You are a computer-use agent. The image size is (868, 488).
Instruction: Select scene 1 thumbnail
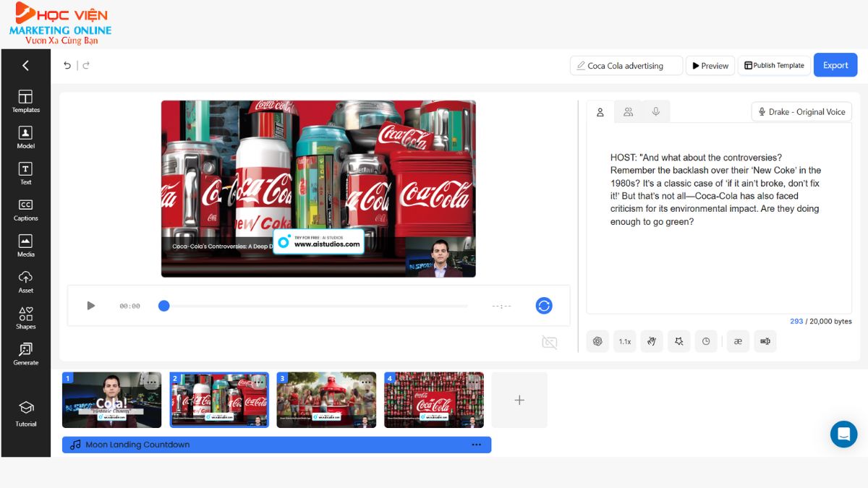tap(111, 400)
